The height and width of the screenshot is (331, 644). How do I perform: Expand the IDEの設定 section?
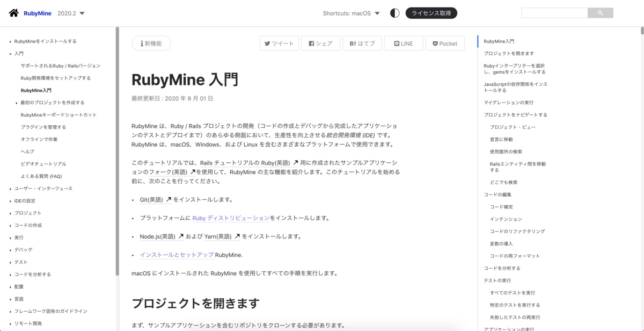tap(10, 201)
